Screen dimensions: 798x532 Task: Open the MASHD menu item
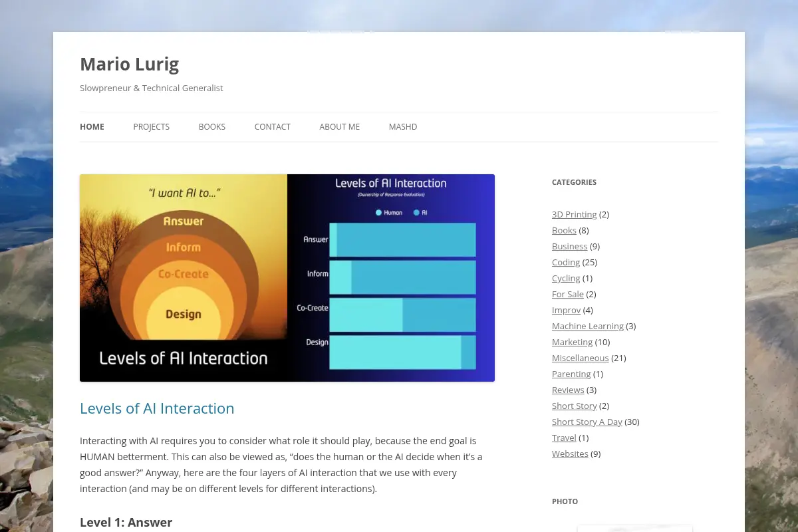point(402,127)
